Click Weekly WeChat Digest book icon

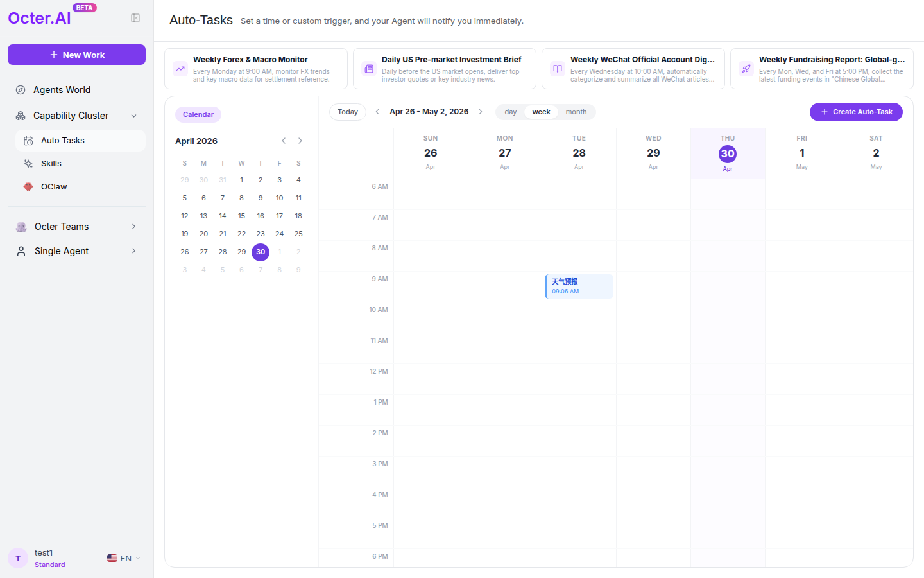(558, 69)
